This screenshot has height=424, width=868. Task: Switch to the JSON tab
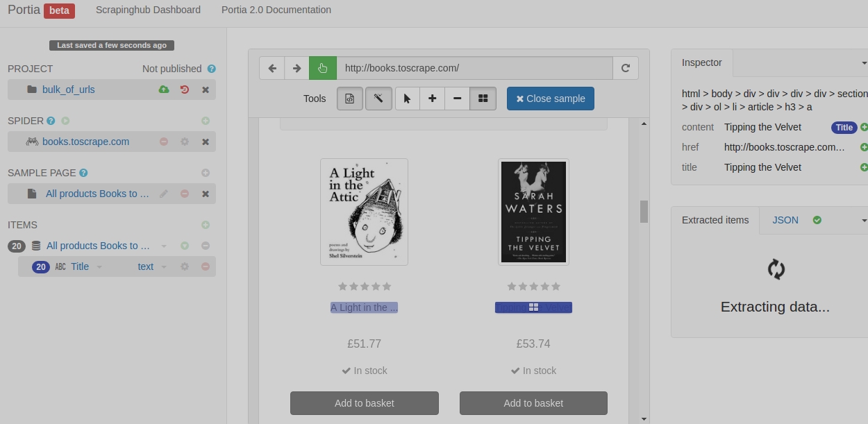785,220
